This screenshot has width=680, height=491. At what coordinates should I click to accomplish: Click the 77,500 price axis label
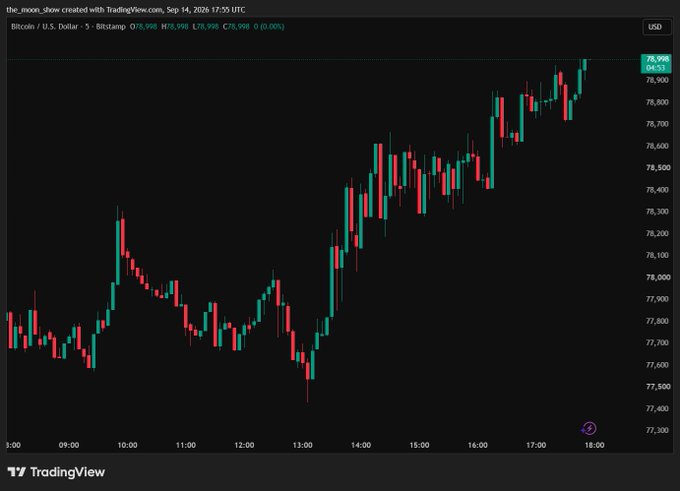657,386
